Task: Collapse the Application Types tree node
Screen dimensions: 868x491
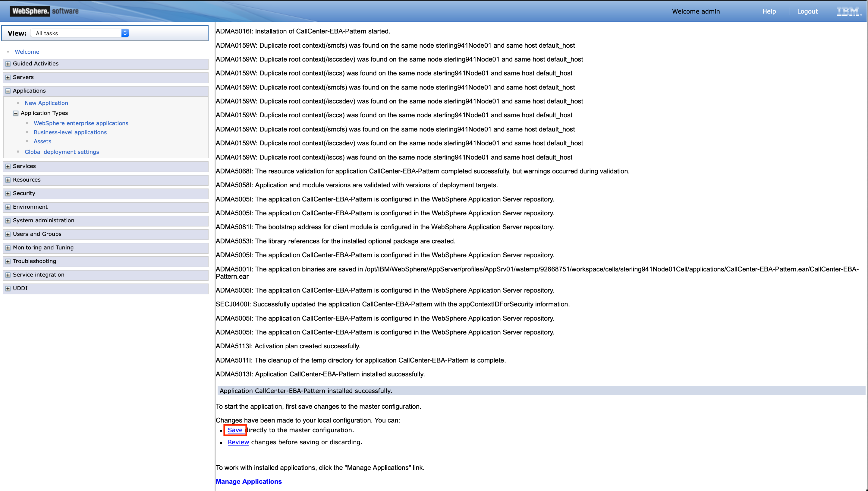Action: point(15,113)
